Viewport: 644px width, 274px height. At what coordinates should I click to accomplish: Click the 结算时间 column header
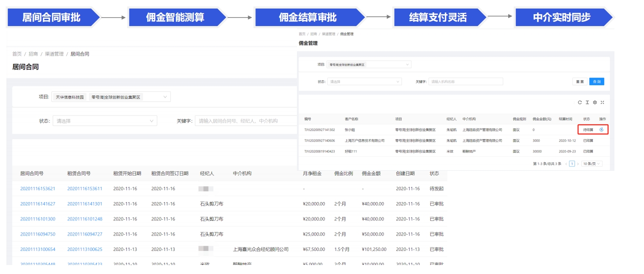tap(565, 119)
